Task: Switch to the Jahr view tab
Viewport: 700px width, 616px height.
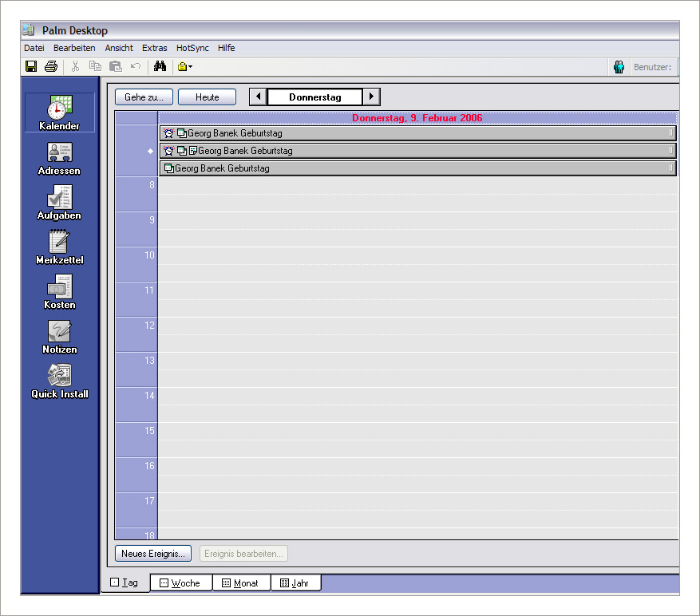Action: point(295,583)
